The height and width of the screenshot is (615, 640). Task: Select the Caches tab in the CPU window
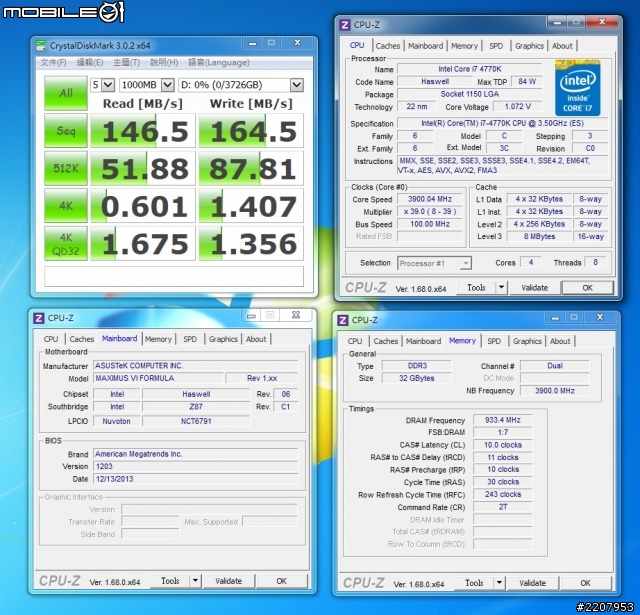(x=388, y=46)
